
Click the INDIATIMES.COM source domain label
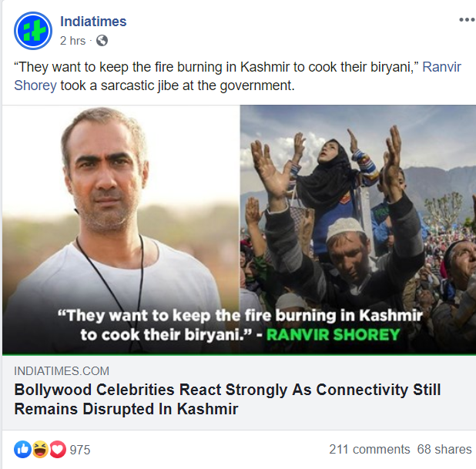[62, 371]
